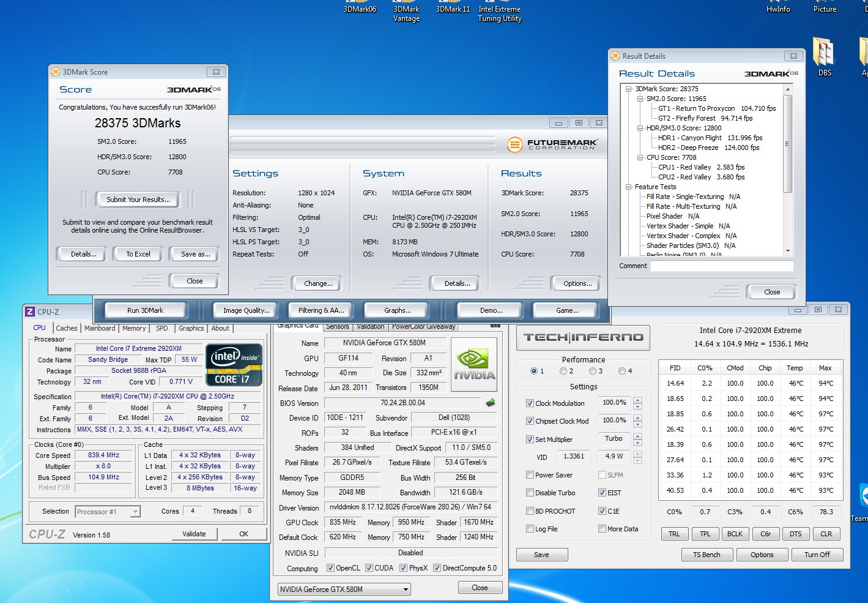Collapse the CPU Score tree node

pyautogui.click(x=640, y=157)
